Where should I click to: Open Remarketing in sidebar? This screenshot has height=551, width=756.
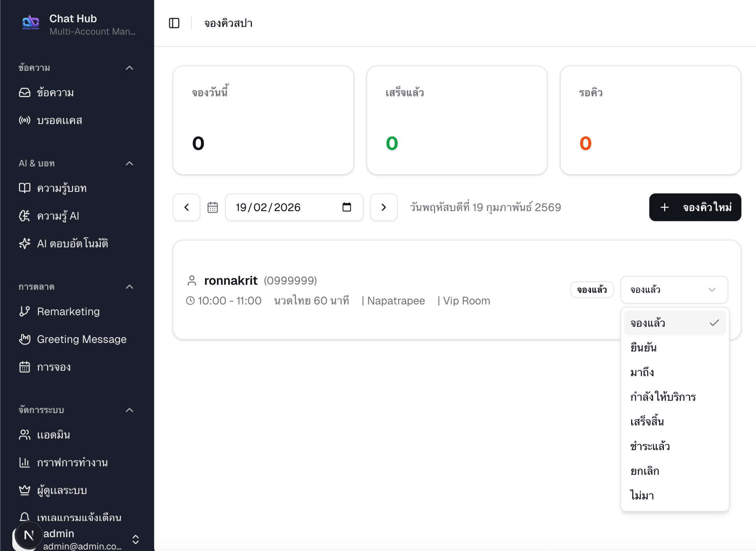pyautogui.click(x=68, y=312)
